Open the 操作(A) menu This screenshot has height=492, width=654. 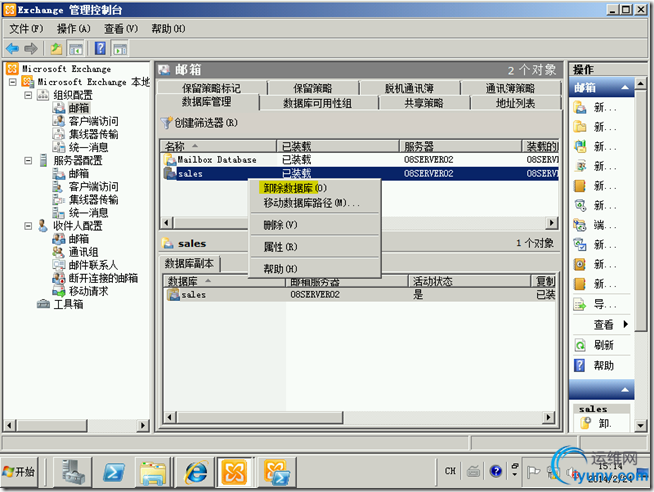73,29
